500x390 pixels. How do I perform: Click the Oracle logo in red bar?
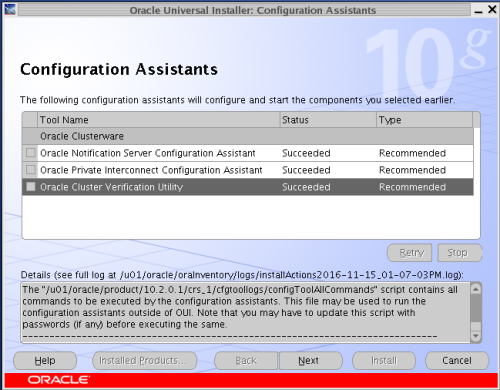pos(59,380)
